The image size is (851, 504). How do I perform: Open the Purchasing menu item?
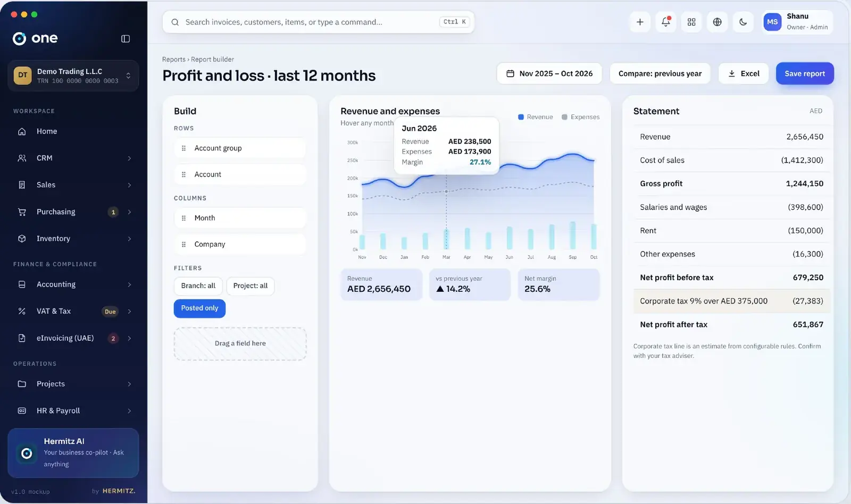click(73, 212)
